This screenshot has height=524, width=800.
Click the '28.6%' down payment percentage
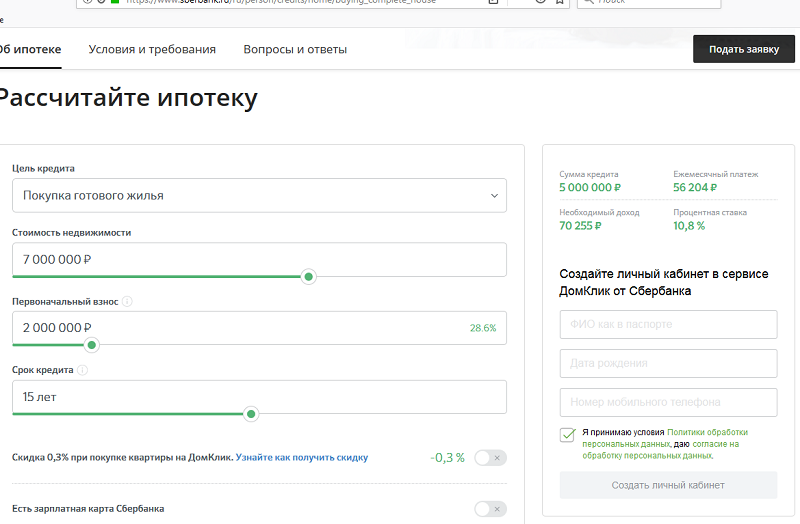pyautogui.click(x=483, y=328)
